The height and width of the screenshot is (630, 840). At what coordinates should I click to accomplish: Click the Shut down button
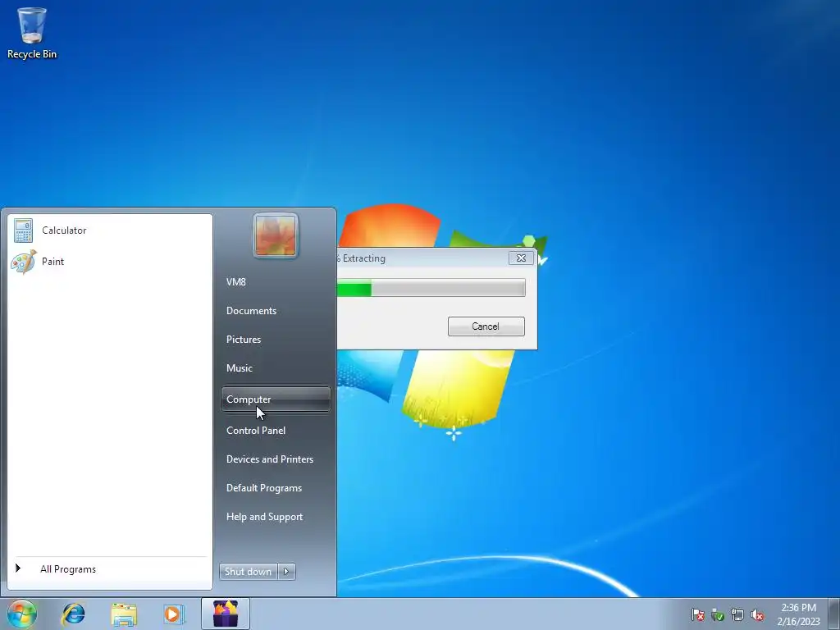(x=248, y=572)
